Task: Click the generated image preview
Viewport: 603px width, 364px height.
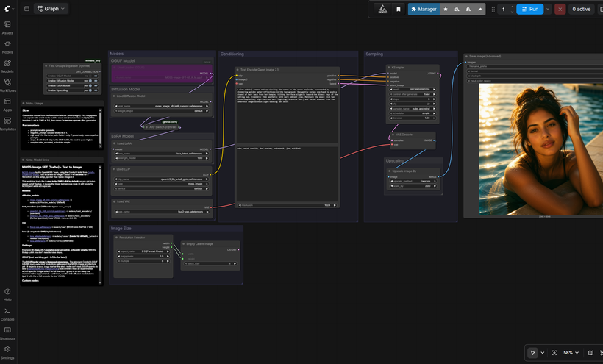Action: coord(540,149)
